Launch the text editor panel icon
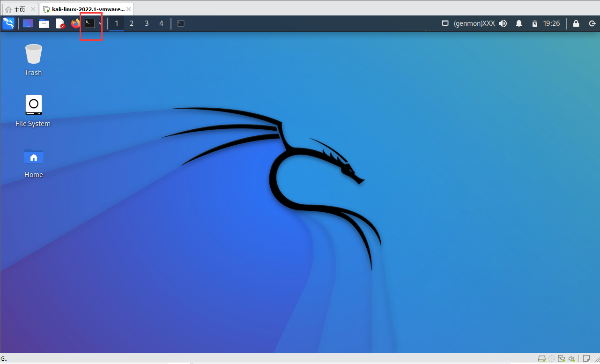Screen dimensions: 600x364 (60, 23)
